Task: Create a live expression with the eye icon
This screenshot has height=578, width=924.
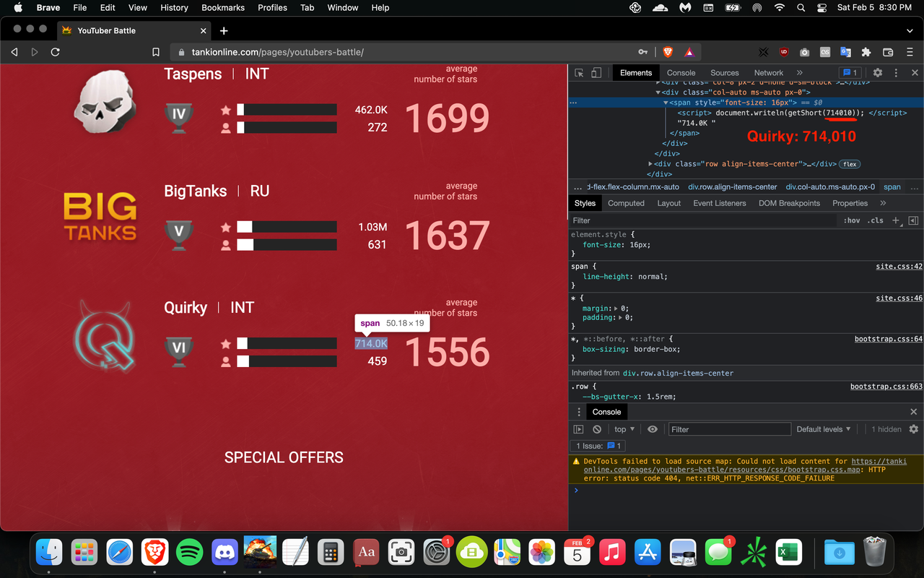Action: coord(653,429)
